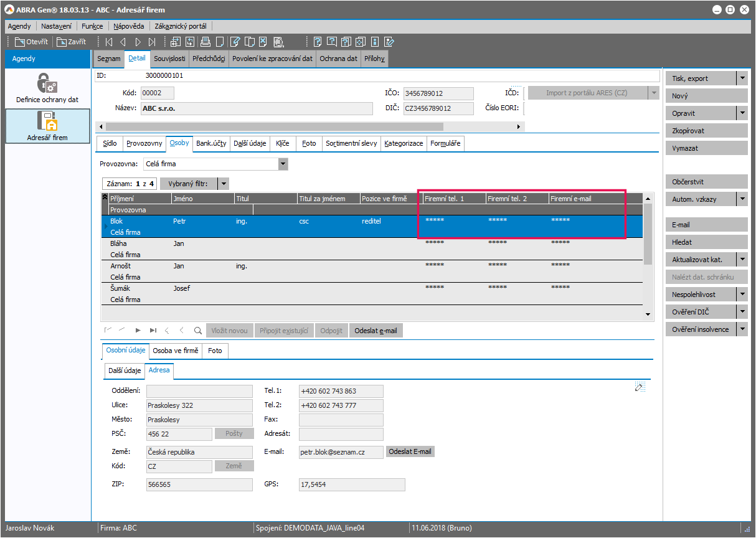Collapse the row header double-arrow in grid
Image resolution: width=756 pixels, height=538 pixels.
coord(105,198)
